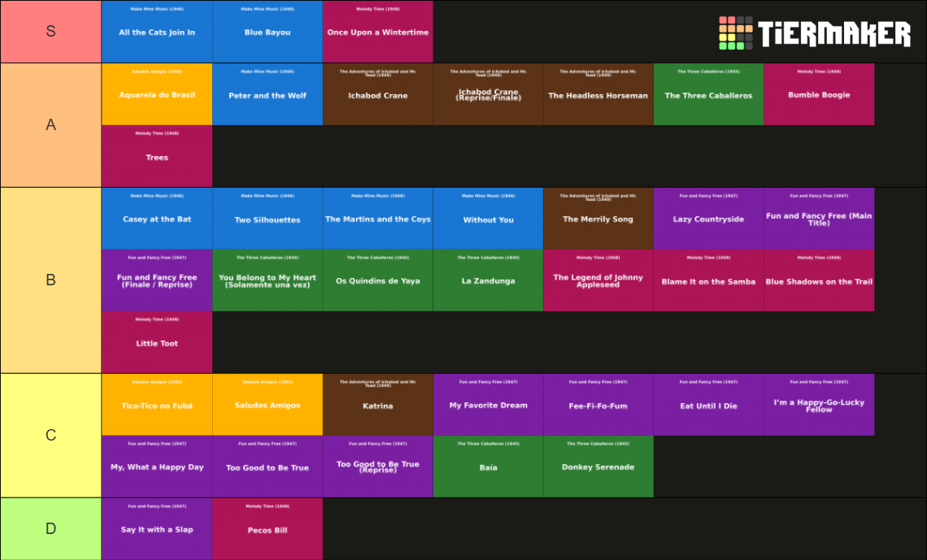Select Fun and Fancy Free (Main Title) card
927x560 pixels.
point(819,219)
